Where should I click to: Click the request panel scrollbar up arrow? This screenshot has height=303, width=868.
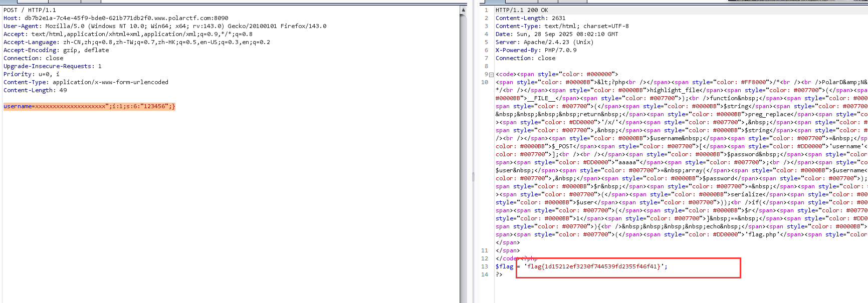pyautogui.click(x=463, y=10)
